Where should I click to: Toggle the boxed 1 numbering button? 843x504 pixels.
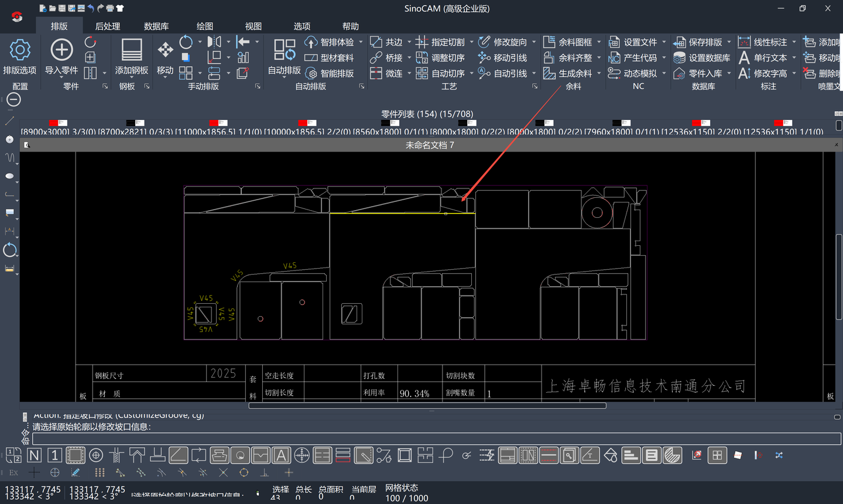coord(54,455)
